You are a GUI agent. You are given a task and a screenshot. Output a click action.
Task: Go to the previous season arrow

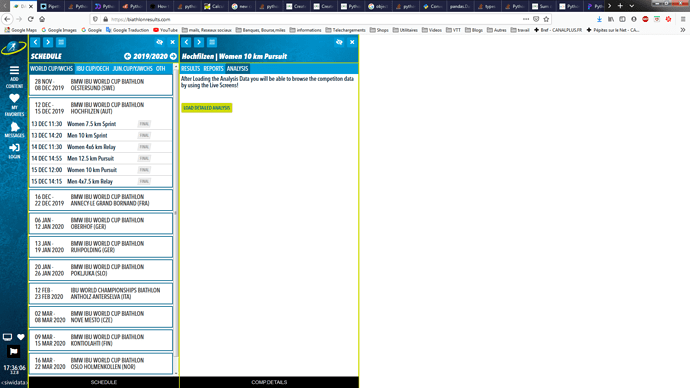pyautogui.click(x=127, y=56)
